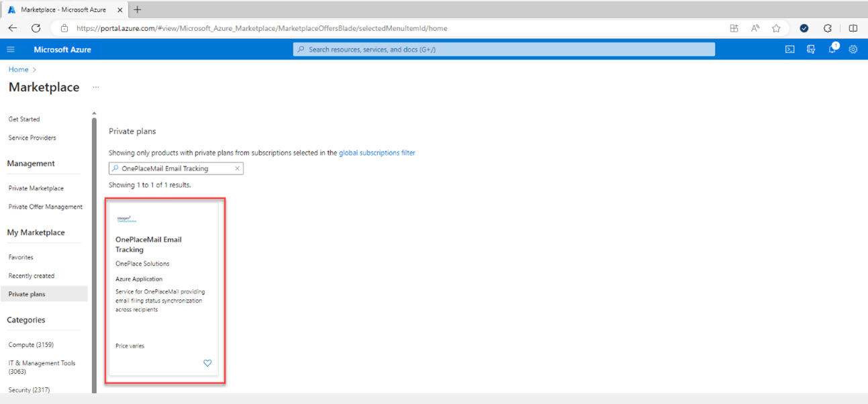The image size is (868, 404).
Task: Open the Marketplace ellipsis more options
Action: [x=96, y=87]
